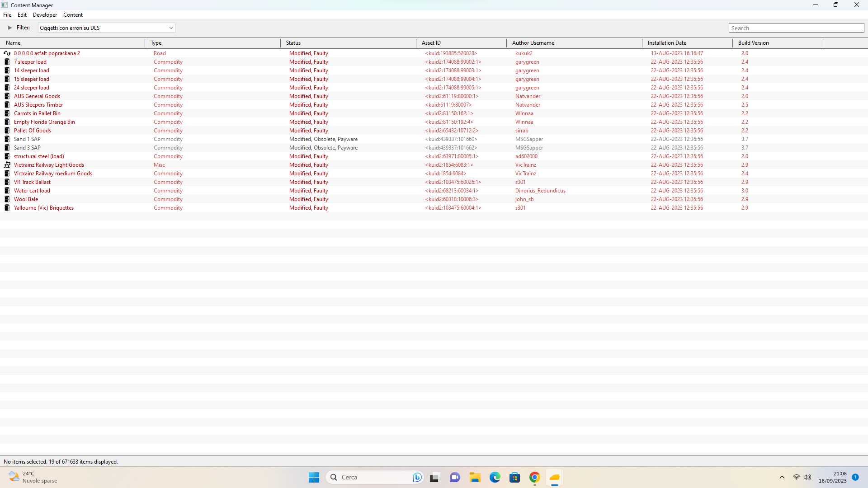Select the AUS Sleepers Timber row
The image size is (868, 488).
click(x=434, y=105)
